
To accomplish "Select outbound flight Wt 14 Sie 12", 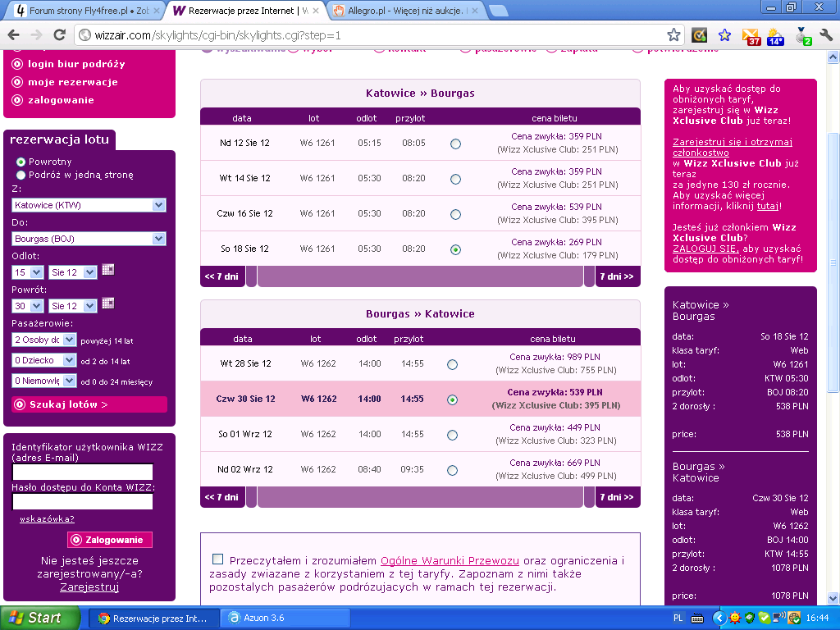I will pos(455,179).
